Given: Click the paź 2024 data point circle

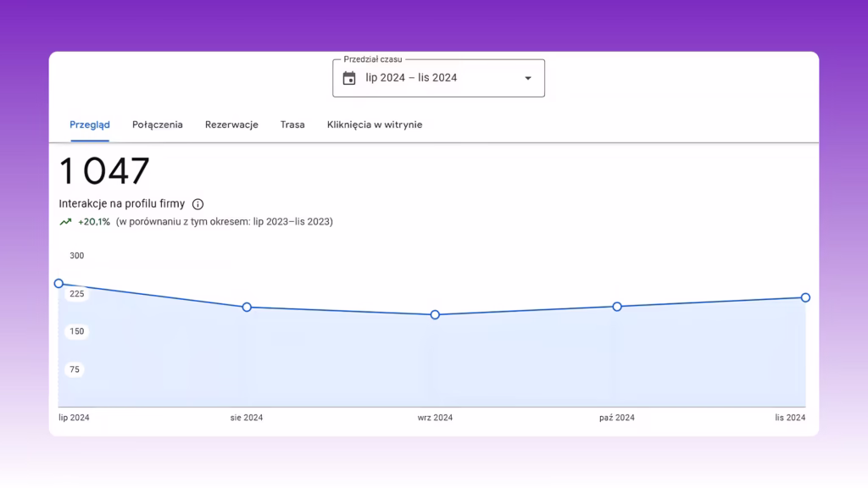Looking at the screenshot, I should 617,307.
